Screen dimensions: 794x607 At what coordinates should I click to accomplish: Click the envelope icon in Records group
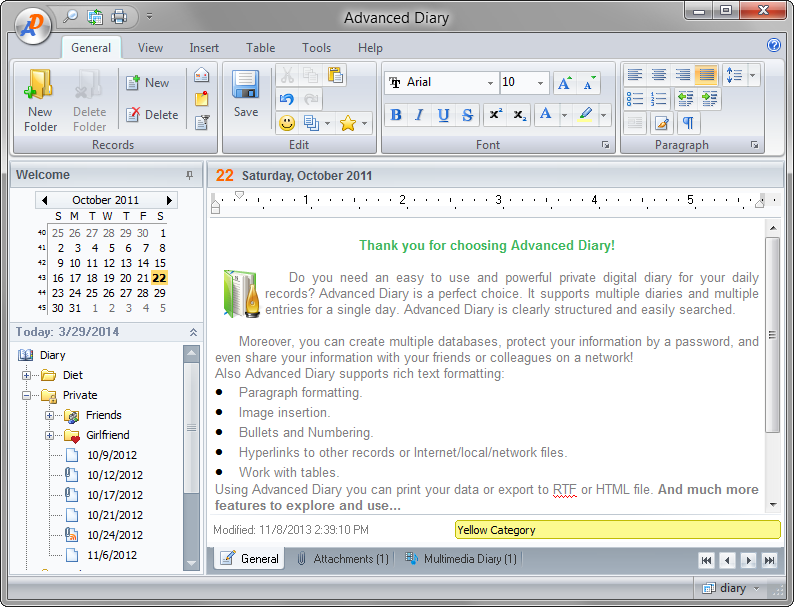[x=202, y=75]
